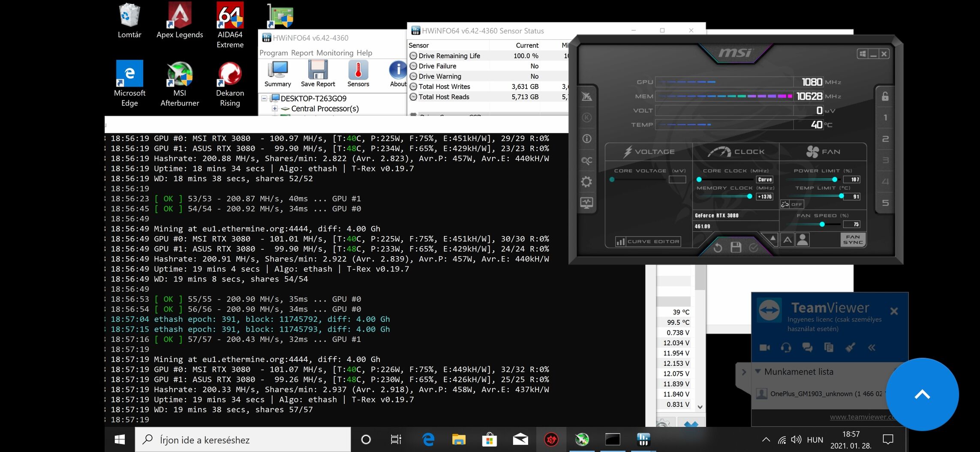
Task: Toggle the FAN SYNC button
Action: (x=853, y=239)
